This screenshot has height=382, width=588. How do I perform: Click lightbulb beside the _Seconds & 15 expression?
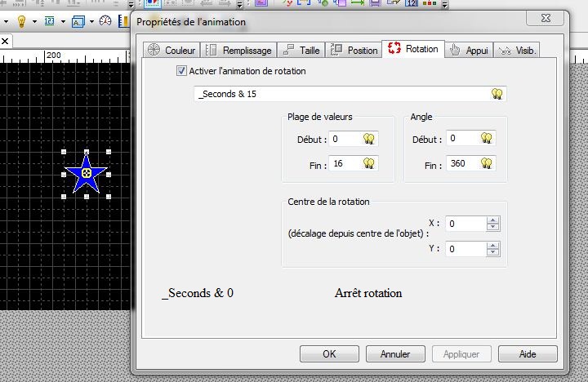coord(497,94)
